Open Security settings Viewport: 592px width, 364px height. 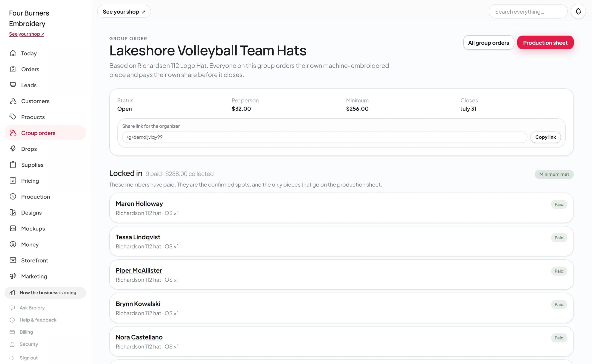tap(45, 344)
